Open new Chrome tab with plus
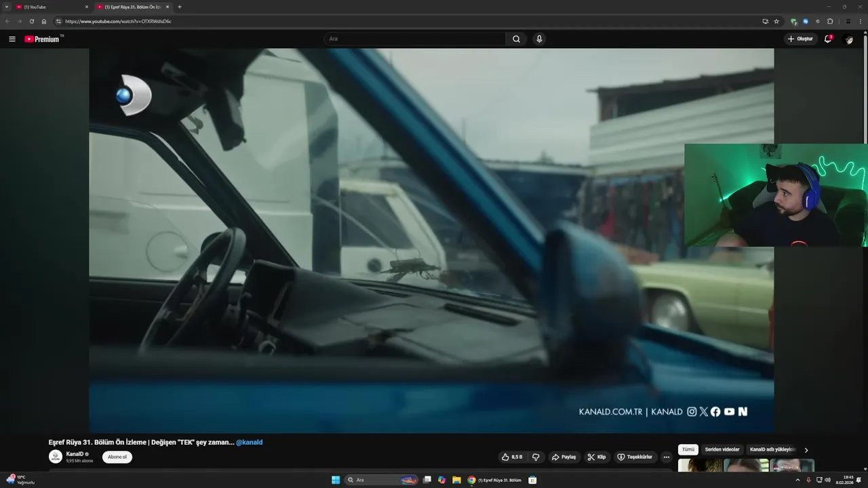 [179, 7]
